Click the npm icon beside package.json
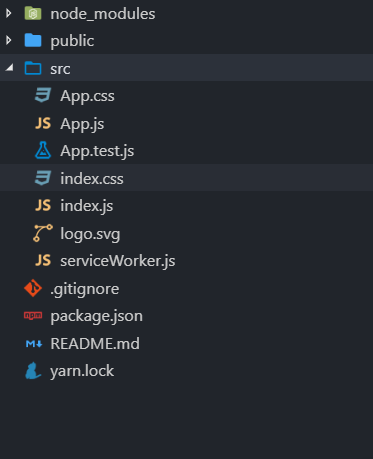This screenshot has width=373, height=459. pyautogui.click(x=33, y=315)
